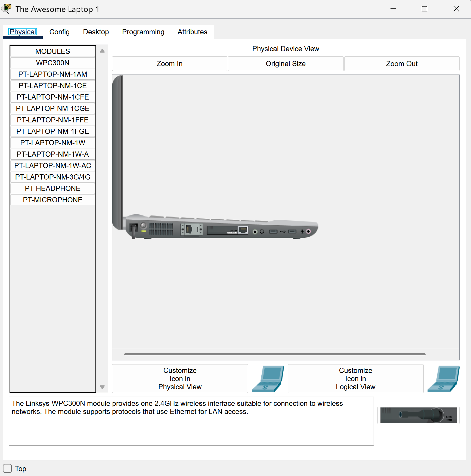The width and height of the screenshot is (471, 476).
Task: Click the Zoom In button
Action: coord(169,64)
